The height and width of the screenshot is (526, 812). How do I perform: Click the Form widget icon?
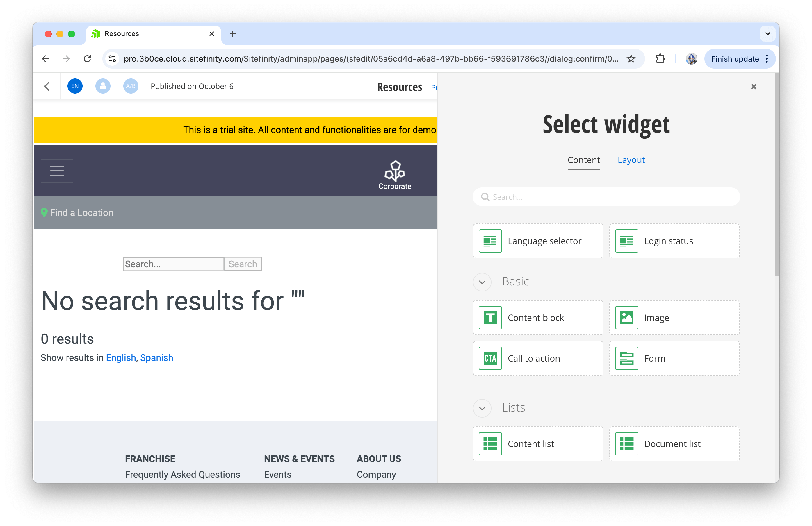(x=626, y=358)
